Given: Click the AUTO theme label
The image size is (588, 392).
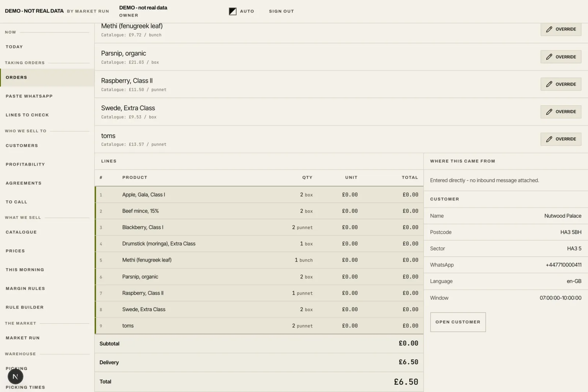Looking at the screenshot, I should click(x=247, y=11).
